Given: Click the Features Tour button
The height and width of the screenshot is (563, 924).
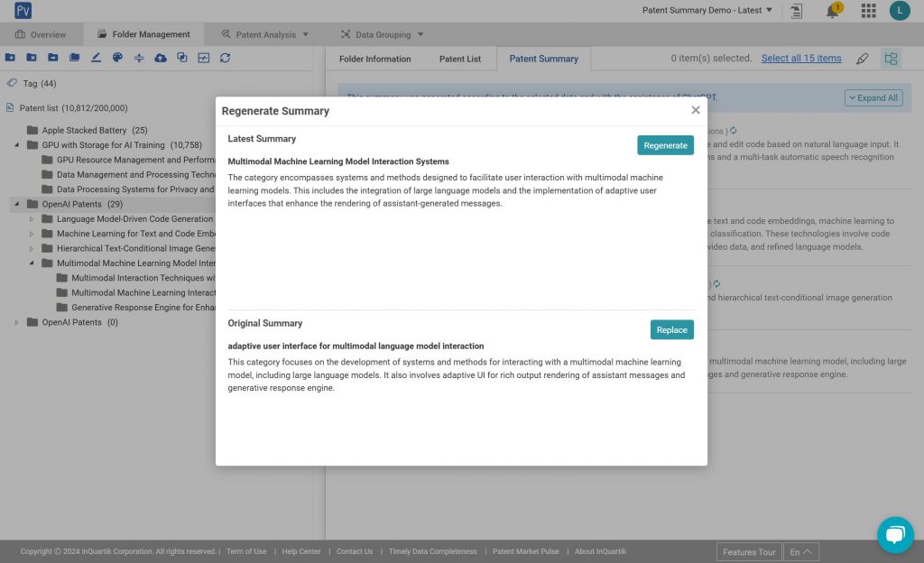Looking at the screenshot, I should [749, 552].
